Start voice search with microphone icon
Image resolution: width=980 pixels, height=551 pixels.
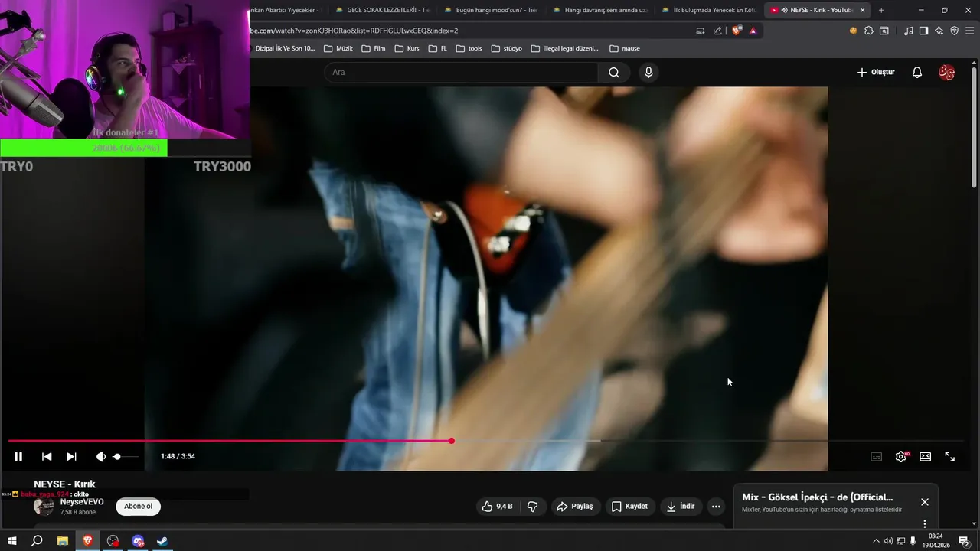coord(648,72)
